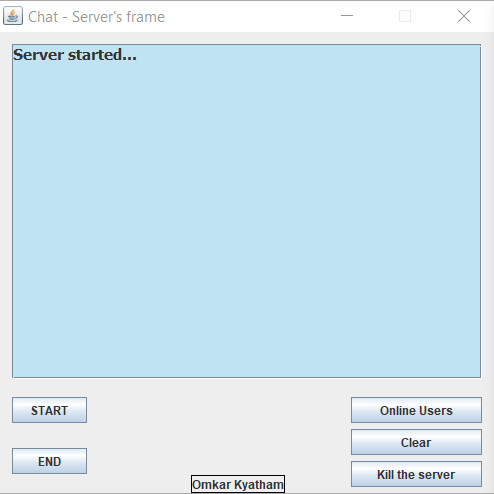Viewport: 494px width, 494px height.
Task: Stop the server using the END button
Action: tap(50, 461)
